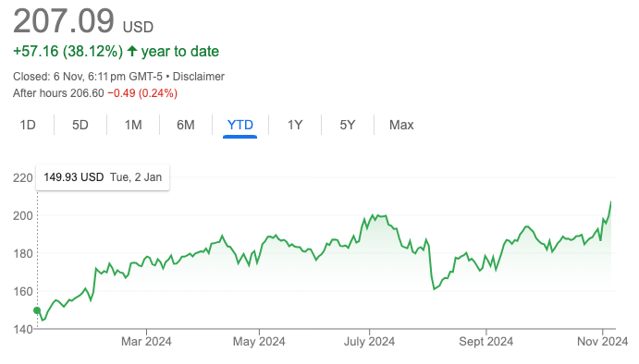
Task: Select the Max time range
Action: click(401, 125)
